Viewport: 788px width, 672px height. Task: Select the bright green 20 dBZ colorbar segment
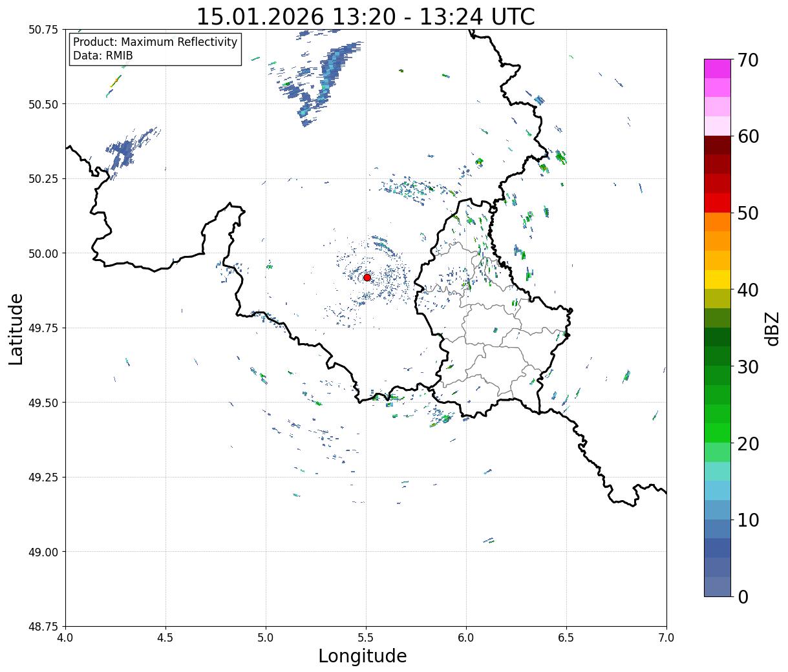(718, 433)
